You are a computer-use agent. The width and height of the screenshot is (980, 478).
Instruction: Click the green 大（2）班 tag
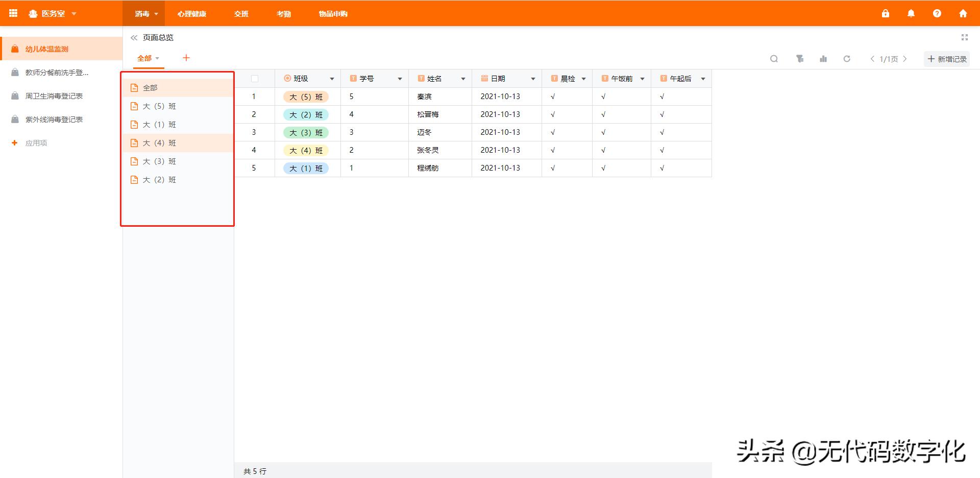[x=305, y=114]
